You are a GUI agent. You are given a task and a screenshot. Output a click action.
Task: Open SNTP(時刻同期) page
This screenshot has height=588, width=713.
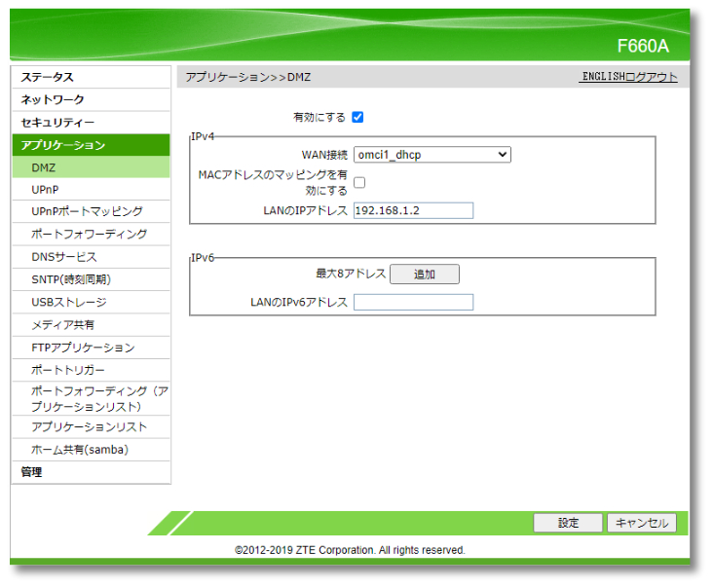(91, 279)
